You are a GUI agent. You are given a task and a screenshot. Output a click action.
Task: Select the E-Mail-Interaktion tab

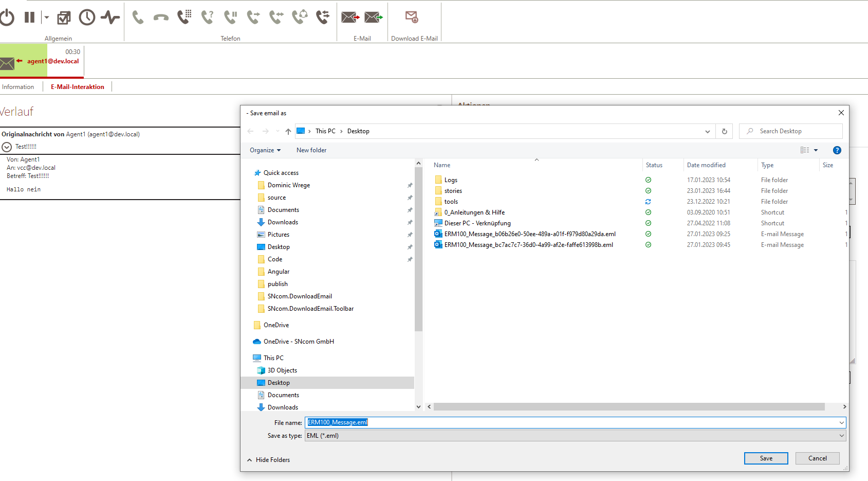click(x=78, y=87)
